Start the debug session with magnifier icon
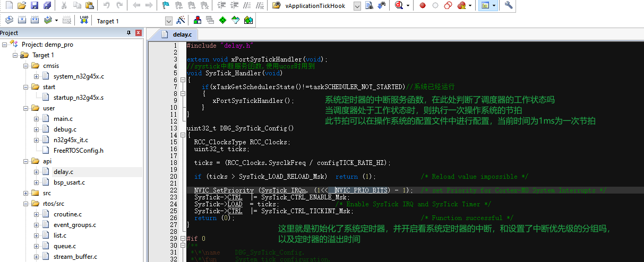This screenshot has width=644, height=262. (x=400, y=5)
